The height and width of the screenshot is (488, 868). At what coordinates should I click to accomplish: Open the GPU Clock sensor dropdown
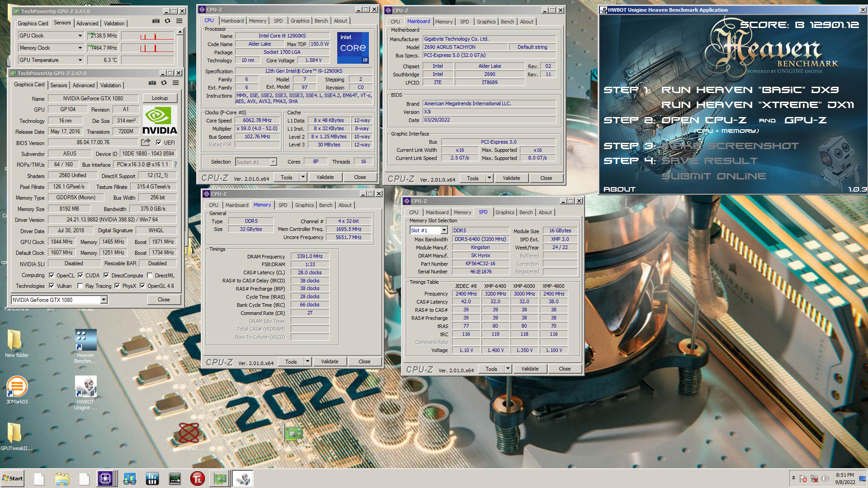pos(80,36)
